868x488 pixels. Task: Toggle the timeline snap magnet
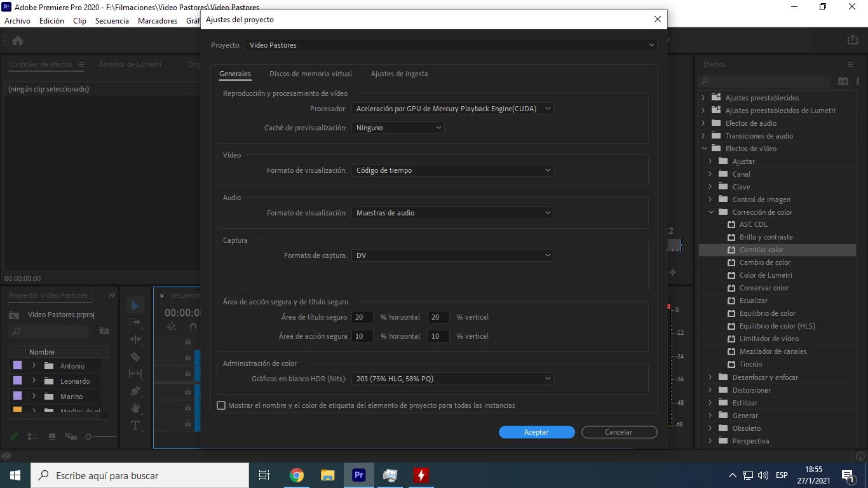click(194, 327)
